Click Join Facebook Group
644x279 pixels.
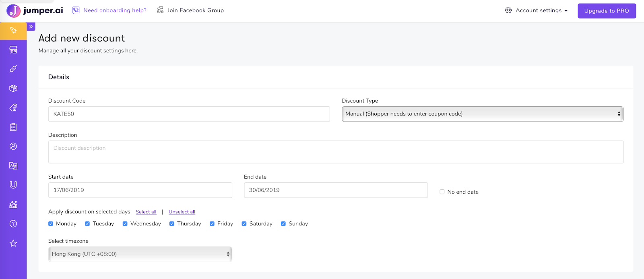coord(190,10)
